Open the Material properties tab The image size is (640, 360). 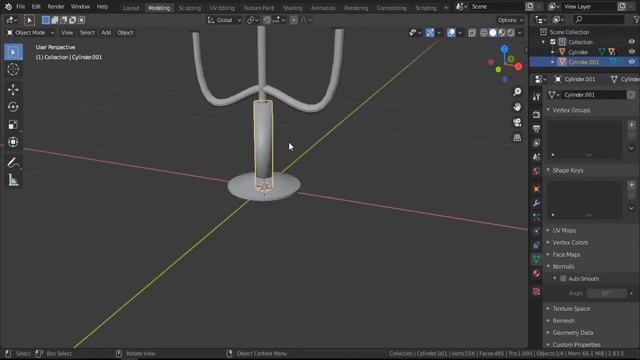pos(536,273)
